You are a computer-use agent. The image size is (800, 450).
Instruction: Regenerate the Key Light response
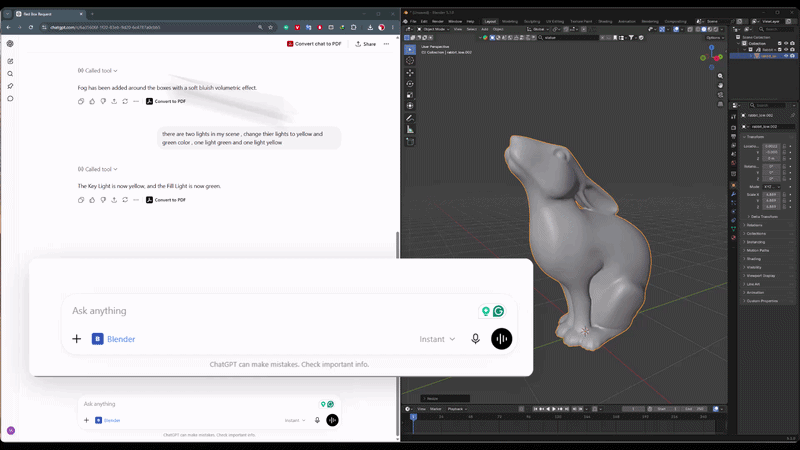[125, 200]
